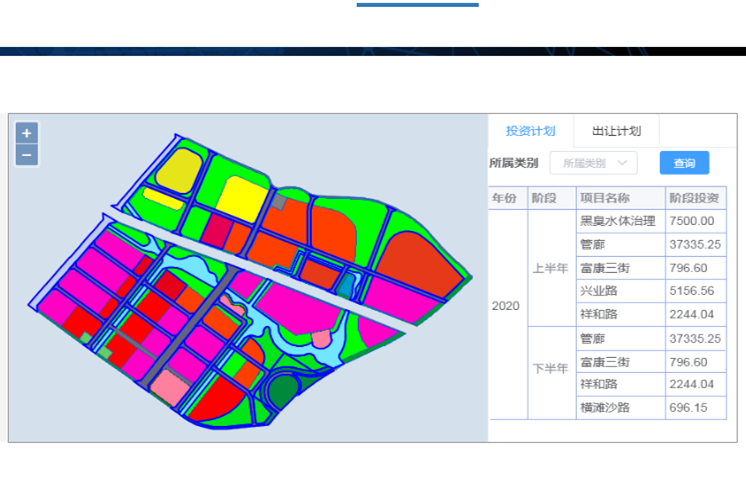Click the 阶段 column header
This screenshot has width=746, height=497.
coord(552,198)
